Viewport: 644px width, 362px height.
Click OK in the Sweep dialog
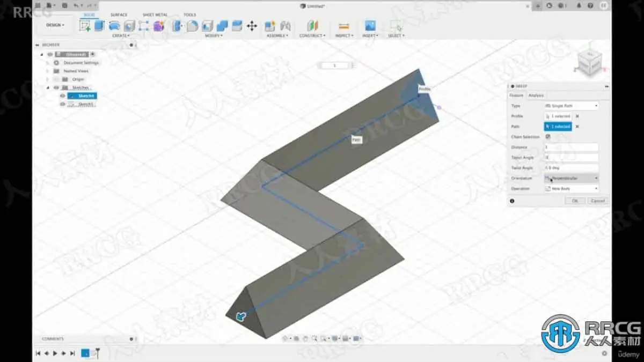coord(575,201)
